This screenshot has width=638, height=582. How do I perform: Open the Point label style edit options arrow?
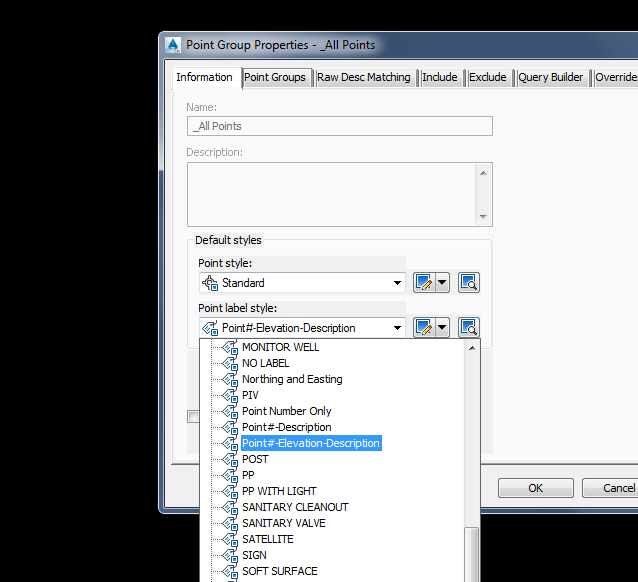[442, 327]
